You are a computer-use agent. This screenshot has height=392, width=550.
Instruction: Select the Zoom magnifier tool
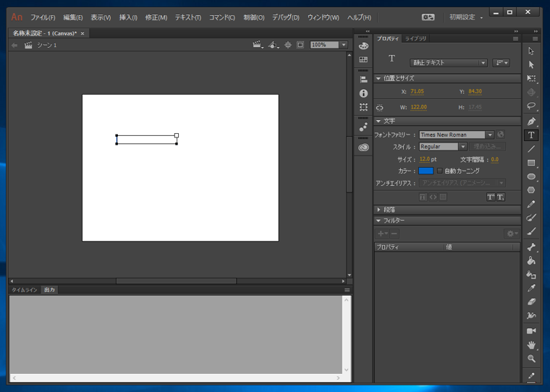(531, 359)
